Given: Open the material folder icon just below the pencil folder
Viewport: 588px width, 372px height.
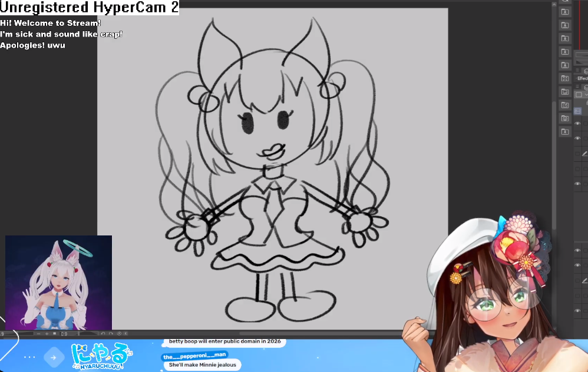Looking at the screenshot, I should coord(565,118).
